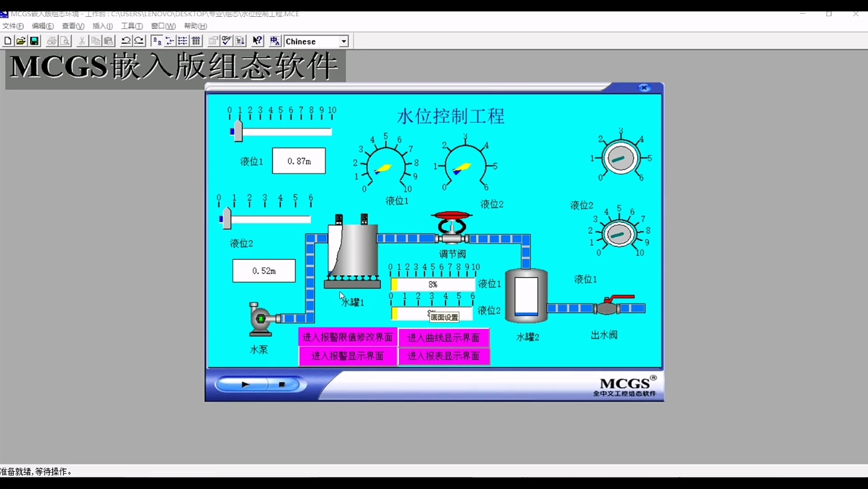This screenshot has height=489, width=868.
Task: Click the properties toolbar icon
Action: pos(213,41)
